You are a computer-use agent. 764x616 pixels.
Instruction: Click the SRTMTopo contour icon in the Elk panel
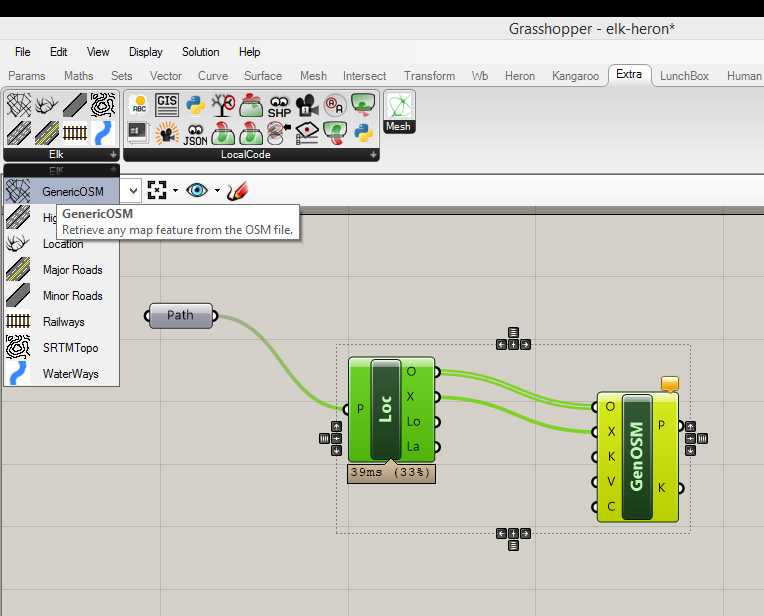(103, 105)
